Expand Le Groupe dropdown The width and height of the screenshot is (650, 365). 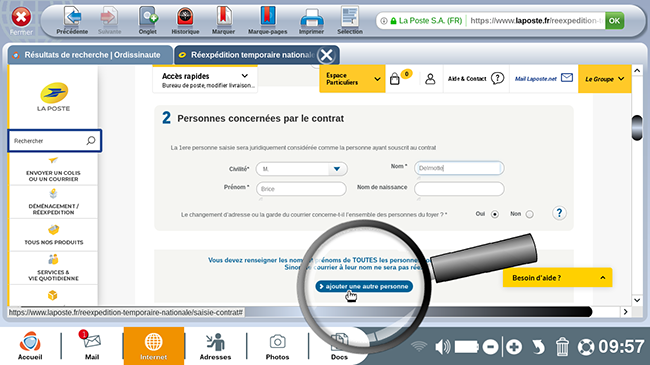604,78
